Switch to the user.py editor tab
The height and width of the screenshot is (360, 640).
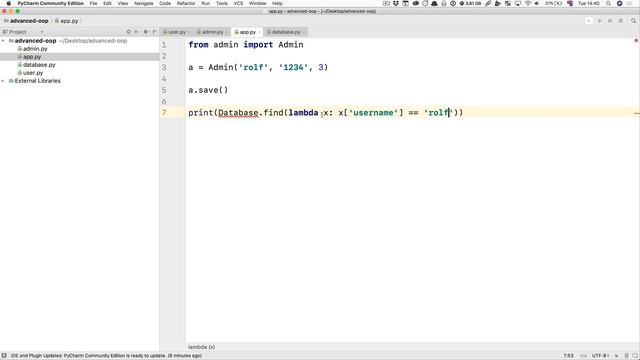(176, 32)
